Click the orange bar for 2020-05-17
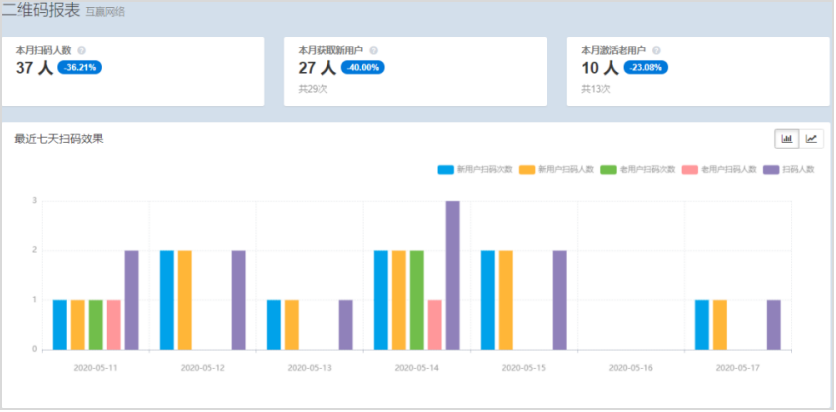The image size is (836, 412). 720,325
